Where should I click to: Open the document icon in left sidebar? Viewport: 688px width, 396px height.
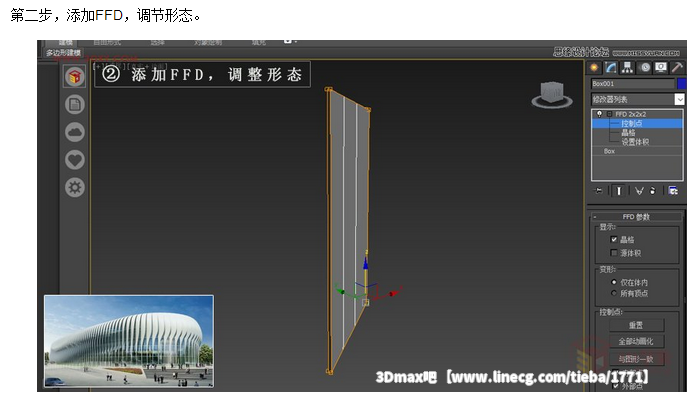[x=75, y=105]
